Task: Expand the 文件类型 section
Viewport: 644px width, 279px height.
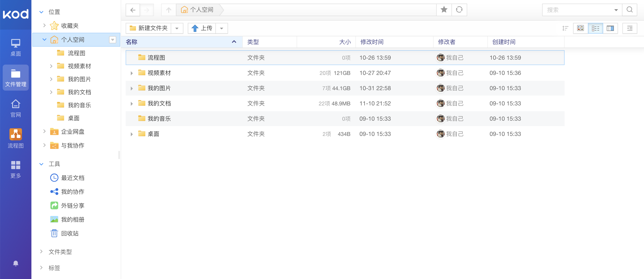Action: pyautogui.click(x=42, y=251)
